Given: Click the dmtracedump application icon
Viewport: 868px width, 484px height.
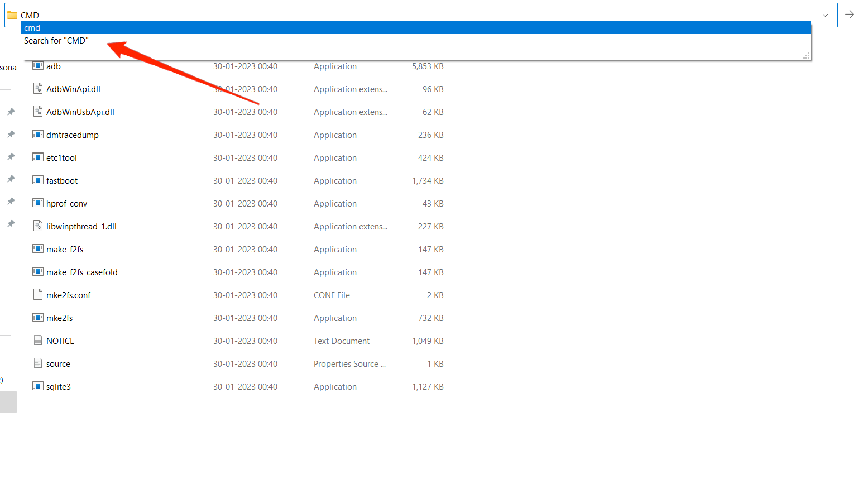Looking at the screenshot, I should 38,135.
